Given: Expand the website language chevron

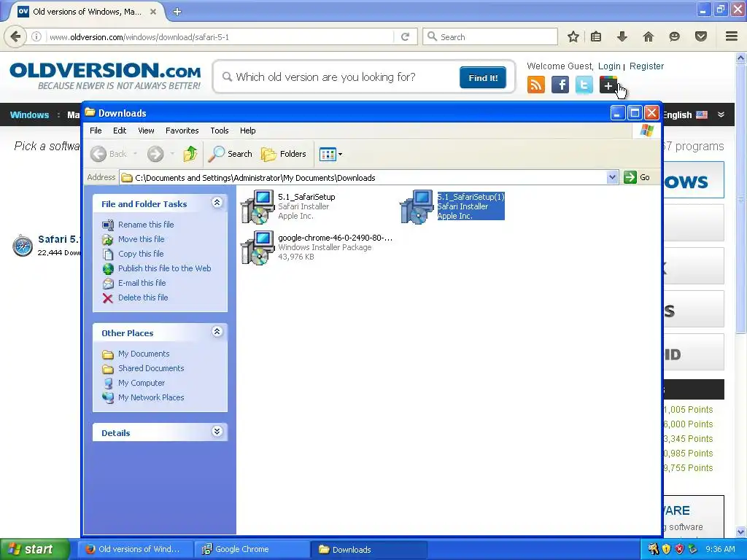Looking at the screenshot, I should click(721, 114).
